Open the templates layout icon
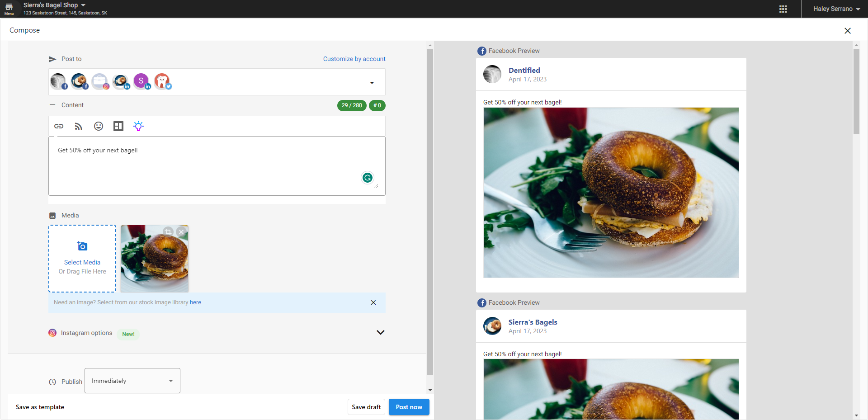The height and width of the screenshot is (420, 868). click(x=118, y=126)
